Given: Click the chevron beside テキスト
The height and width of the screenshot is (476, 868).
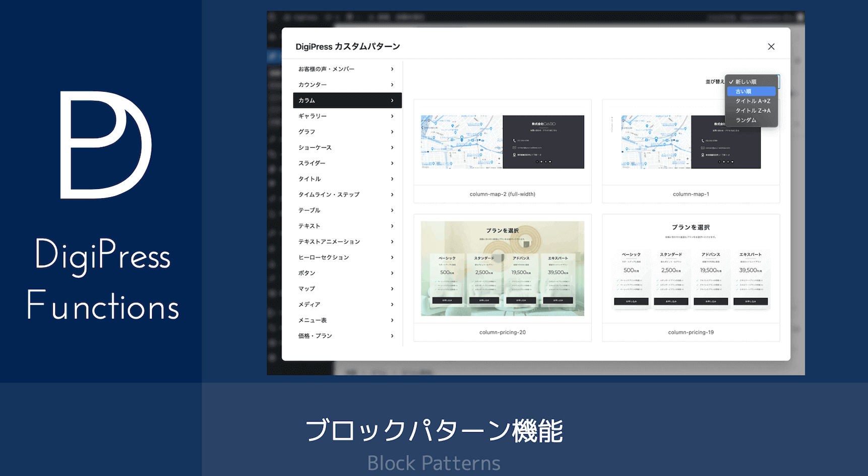Looking at the screenshot, I should click(x=392, y=226).
